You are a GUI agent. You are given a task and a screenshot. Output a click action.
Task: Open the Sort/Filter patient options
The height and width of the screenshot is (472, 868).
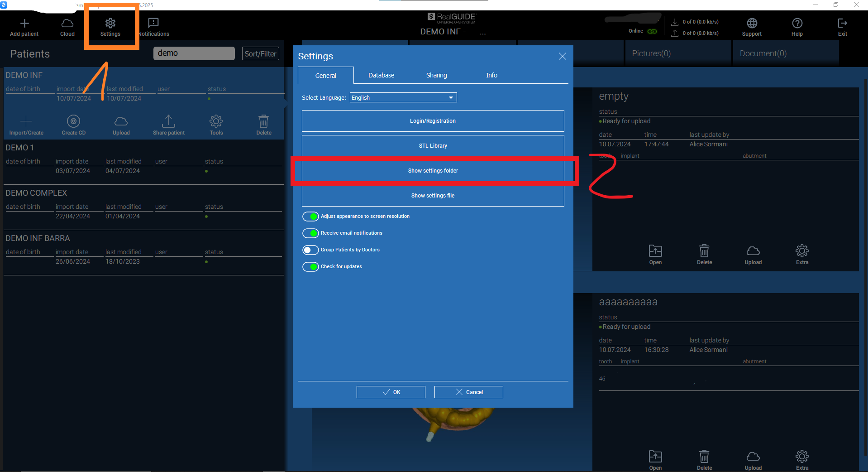pyautogui.click(x=260, y=53)
